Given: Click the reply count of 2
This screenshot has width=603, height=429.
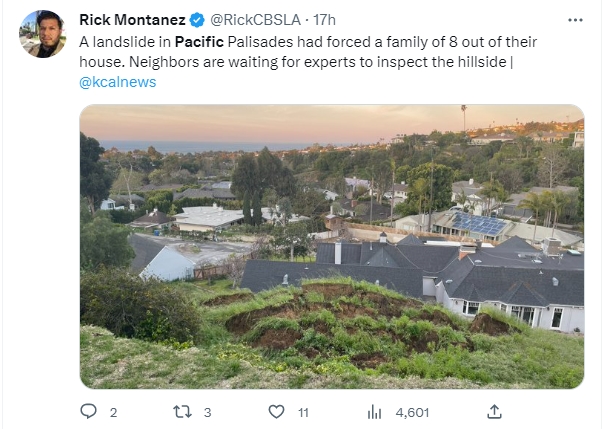Looking at the screenshot, I should click(x=113, y=412).
